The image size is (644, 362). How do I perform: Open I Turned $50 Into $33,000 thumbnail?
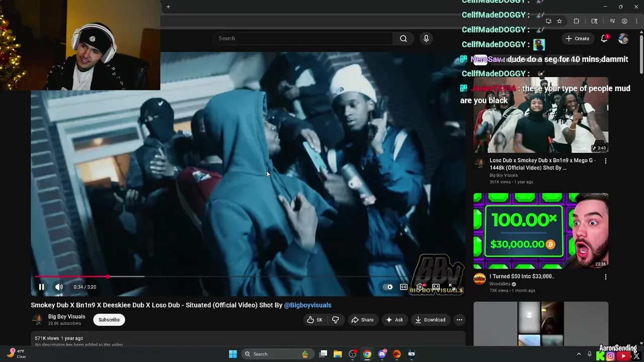point(541,231)
